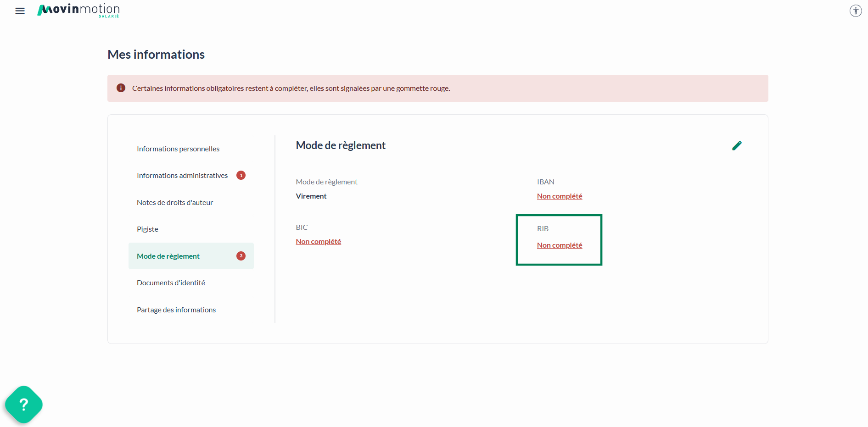Click the red mandatory information alert banner
The width and height of the screenshot is (868, 427).
click(x=437, y=88)
